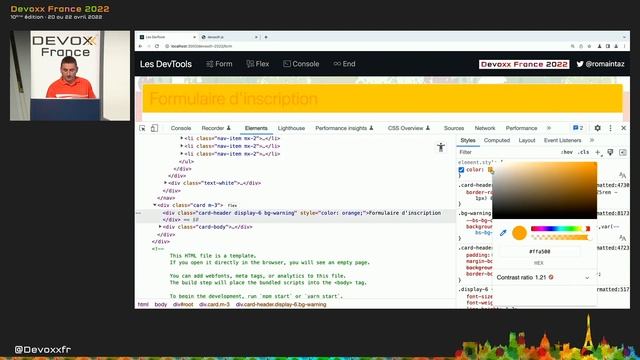Switch to the Les DevTools browser tab
The height and width of the screenshot is (360, 640).
pyautogui.click(x=167, y=37)
